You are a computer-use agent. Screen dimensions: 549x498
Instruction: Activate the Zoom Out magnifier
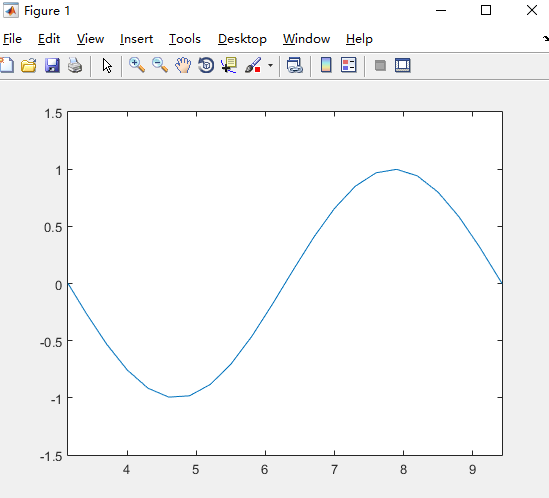[160, 65]
